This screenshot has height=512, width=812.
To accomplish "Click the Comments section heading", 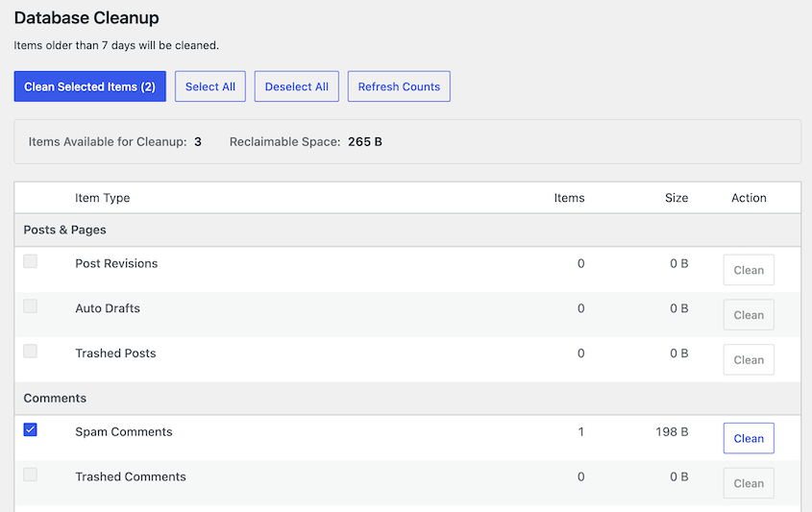I will coord(55,398).
